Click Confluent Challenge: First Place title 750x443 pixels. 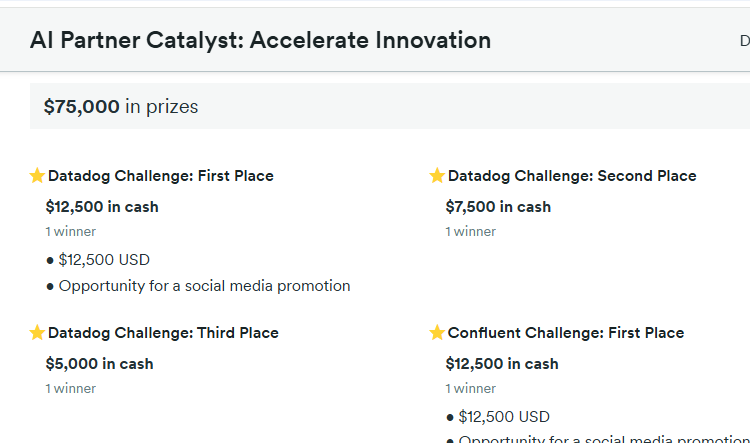pyautogui.click(x=566, y=333)
